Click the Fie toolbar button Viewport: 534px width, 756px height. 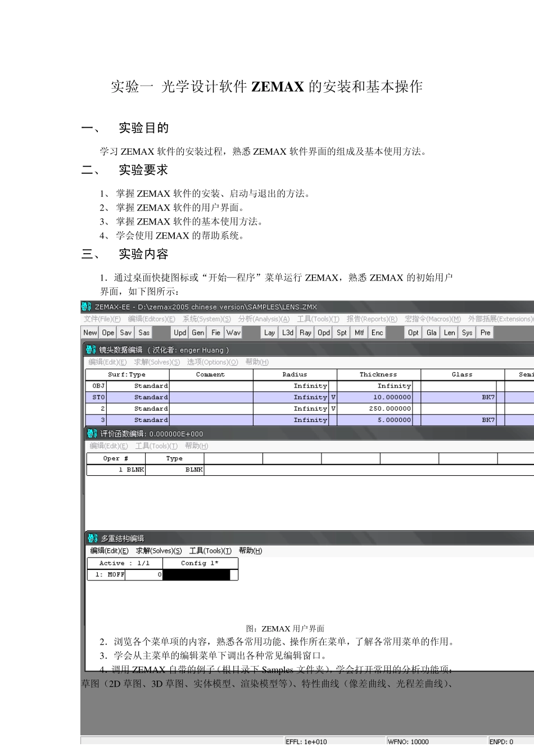216,333
